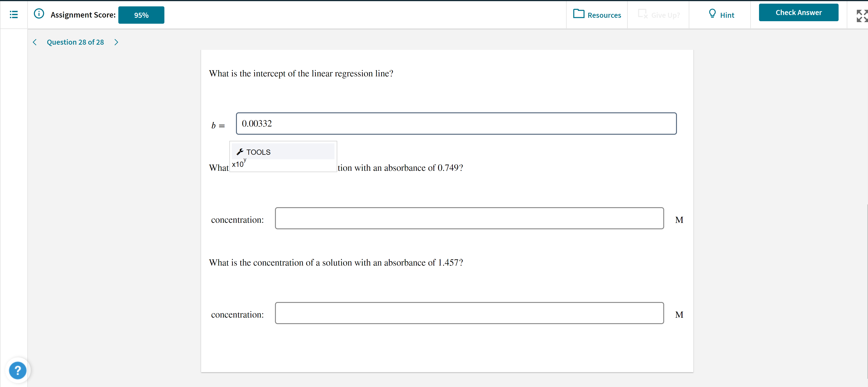This screenshot has width=868, height=387.
Task: Click the second concentration input box
Action: click(x=469, y=313)
